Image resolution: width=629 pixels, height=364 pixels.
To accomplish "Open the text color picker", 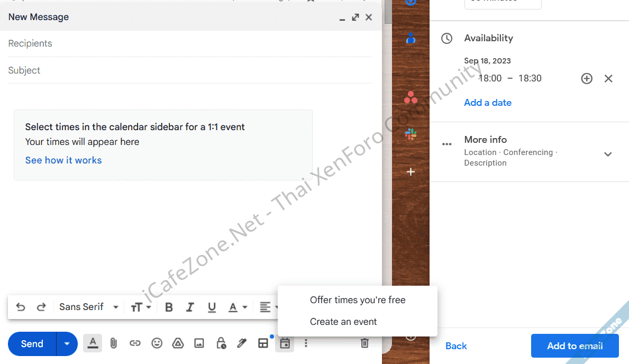I will coord(238,307).
